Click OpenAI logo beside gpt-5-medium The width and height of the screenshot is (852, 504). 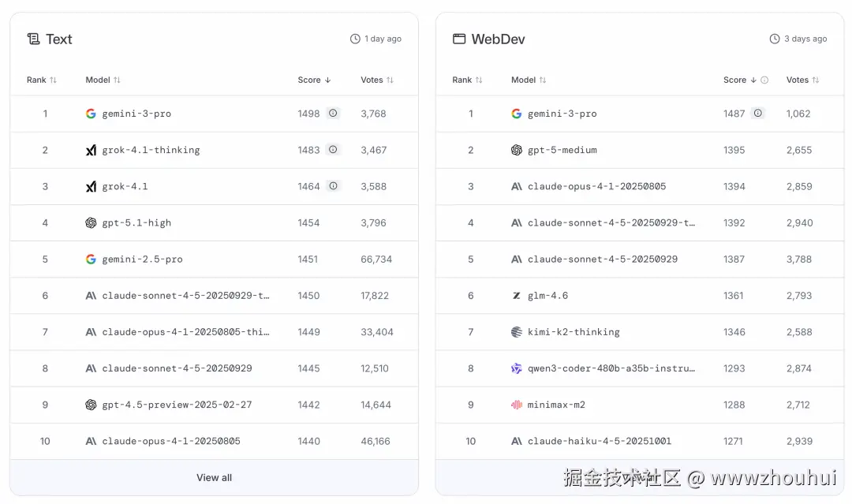click(x=516, y=150)
